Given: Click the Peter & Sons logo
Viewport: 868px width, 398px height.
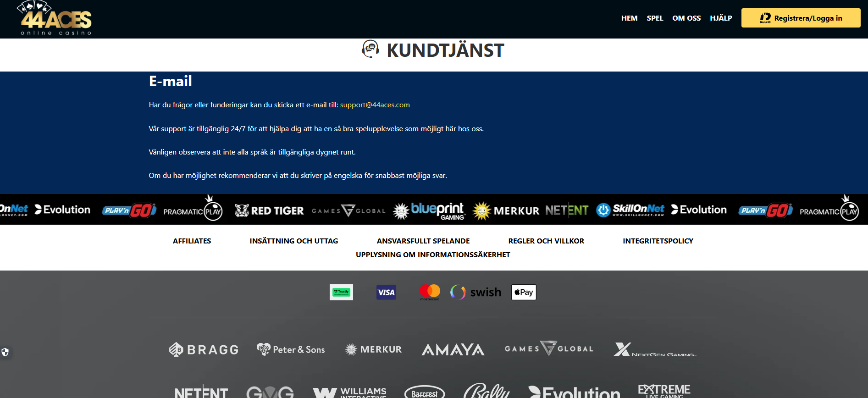Looking at the screenshot, I should 291,349.
